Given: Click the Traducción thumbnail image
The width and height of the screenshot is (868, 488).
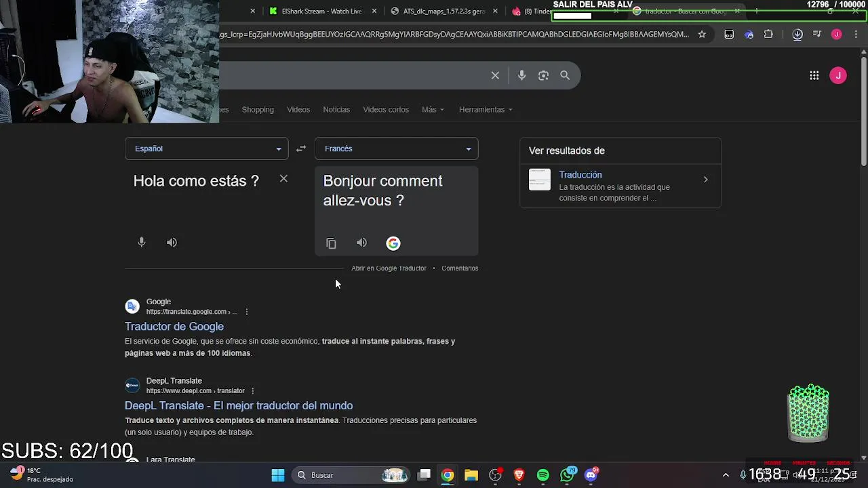Looking at the screenshot, I should [x=540, y=180].
